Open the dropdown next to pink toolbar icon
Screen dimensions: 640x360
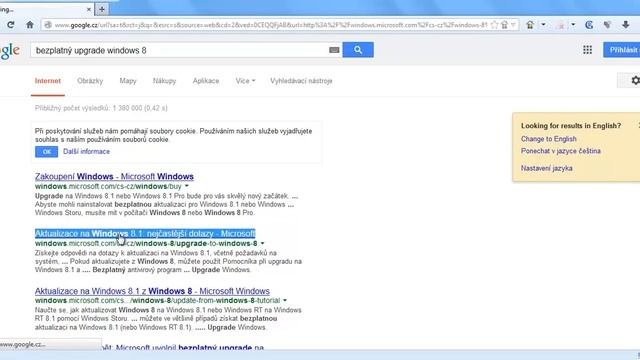pyautogui.click(x=573, y=25)
